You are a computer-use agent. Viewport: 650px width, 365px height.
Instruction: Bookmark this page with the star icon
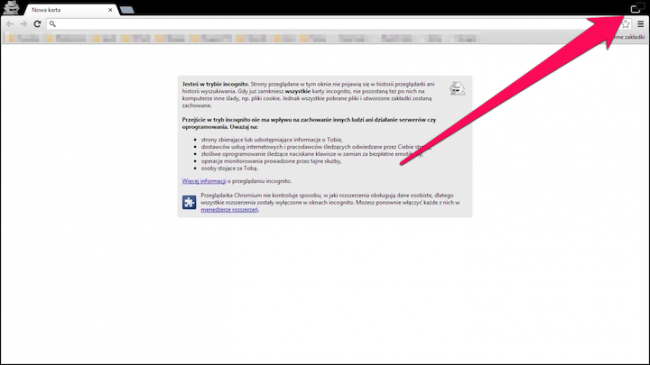point(626,24)
